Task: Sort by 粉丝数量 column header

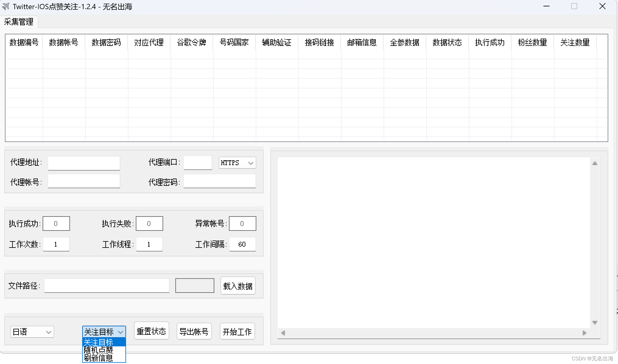Action: (532, 43)
